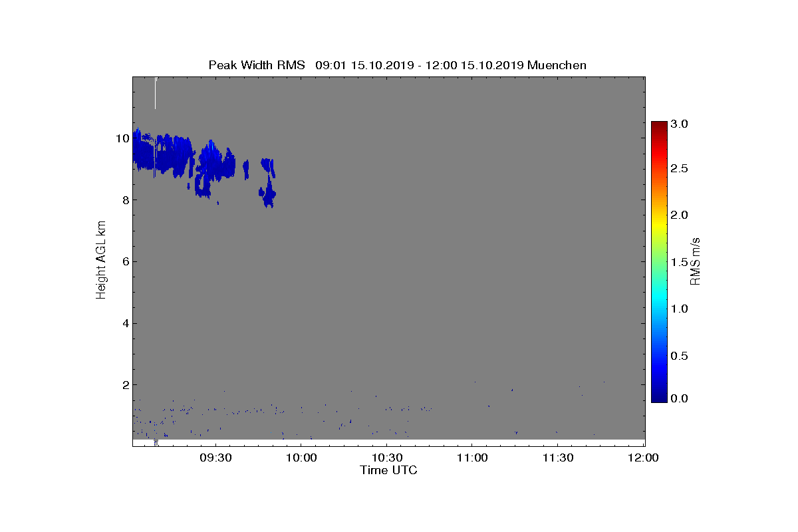Click the 'RMS m/s' colorbar label
Viewport: 798px width, 532px height.
695,261
